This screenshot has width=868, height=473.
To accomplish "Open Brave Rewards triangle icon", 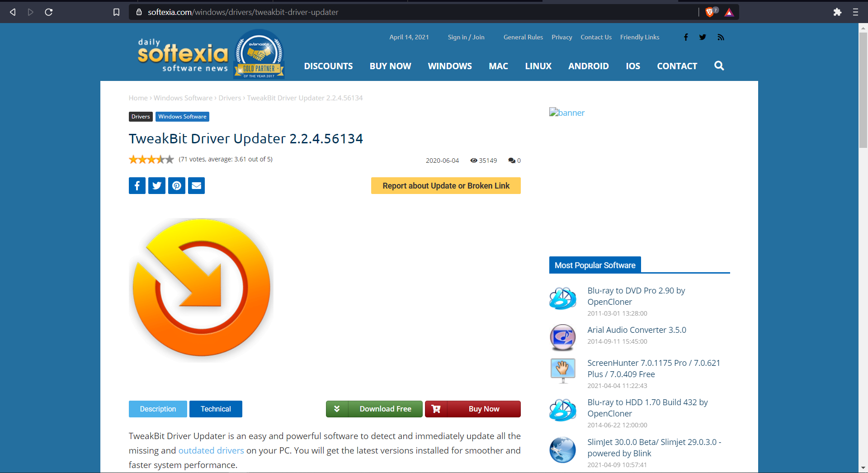I will point(729,12).
